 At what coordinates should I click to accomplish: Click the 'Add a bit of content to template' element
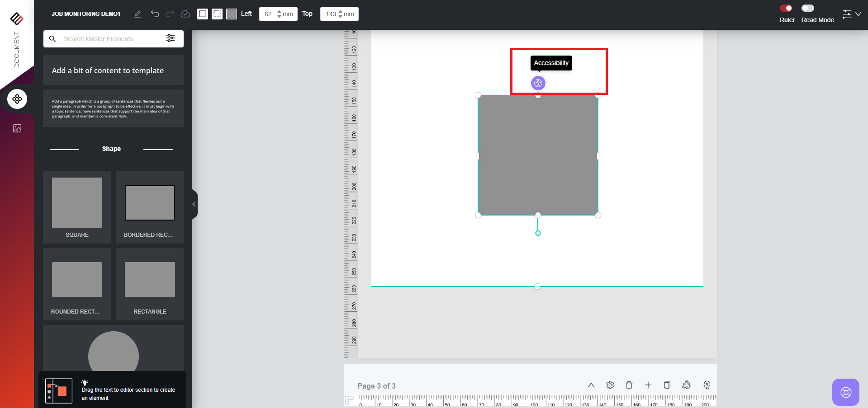tap(113, 70)
